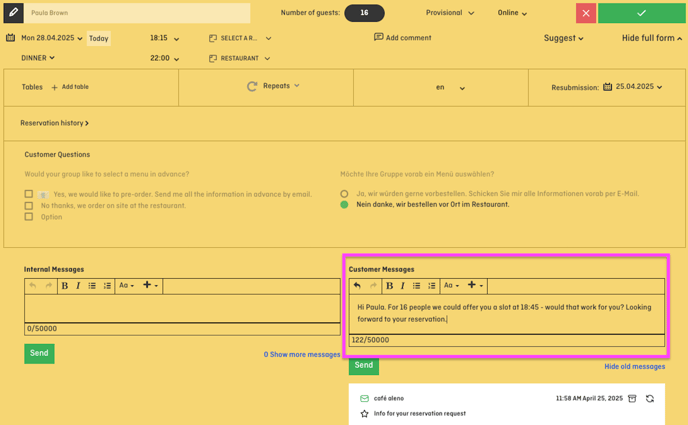Click the room icon next to SELECT A R...
Image resolution: width=688 pixels, height=425 pixels.
[x=213, y=38]
